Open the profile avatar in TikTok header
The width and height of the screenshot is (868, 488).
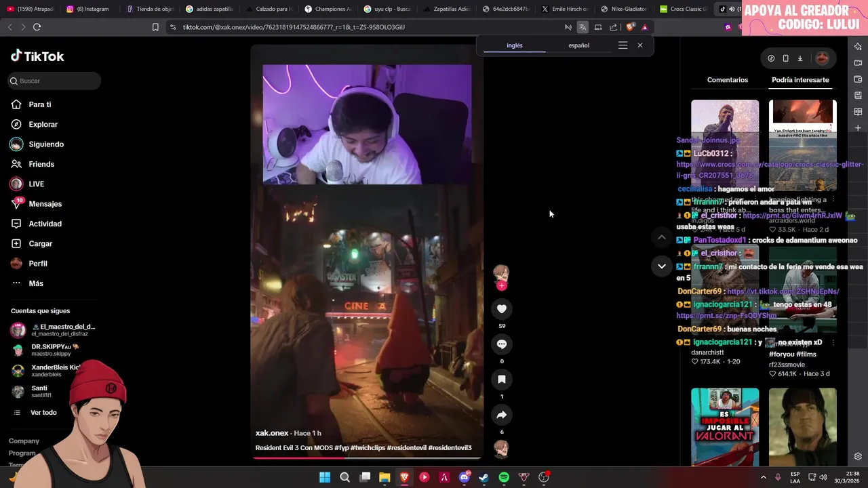click(822, 58)
